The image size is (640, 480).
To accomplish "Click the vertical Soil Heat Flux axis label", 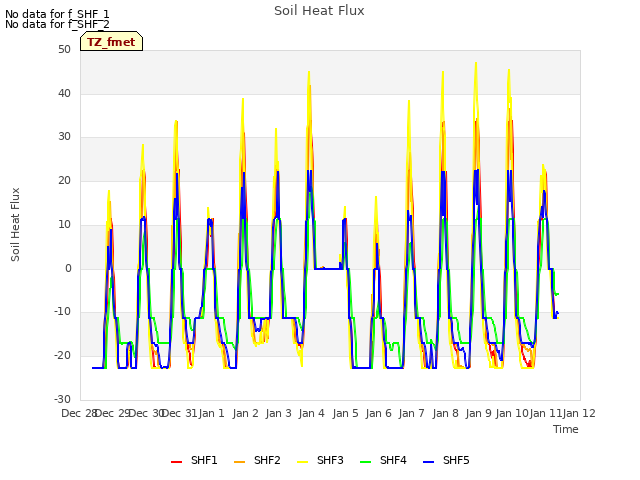I will (15, 224).
